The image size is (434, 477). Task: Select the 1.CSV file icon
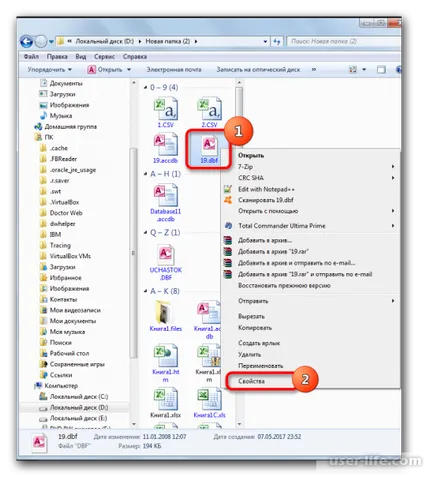pos(166,109)
